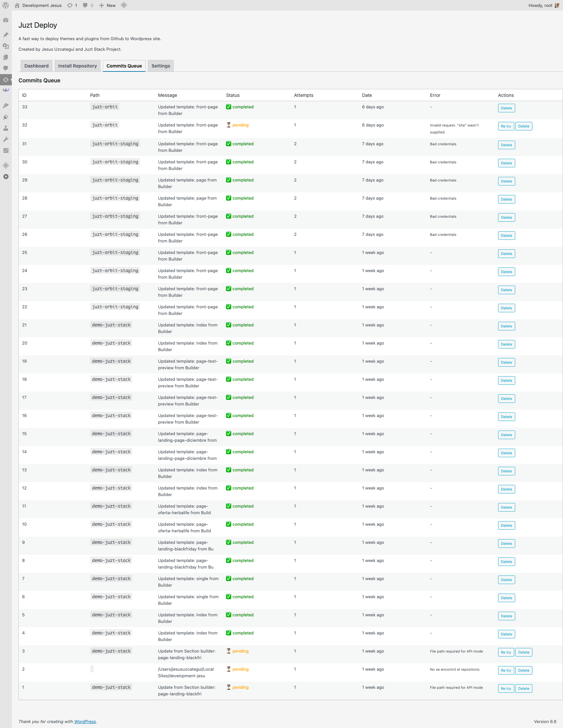Delete commit row 4
This screenshot has width=563, height=728.
[506, 634]
